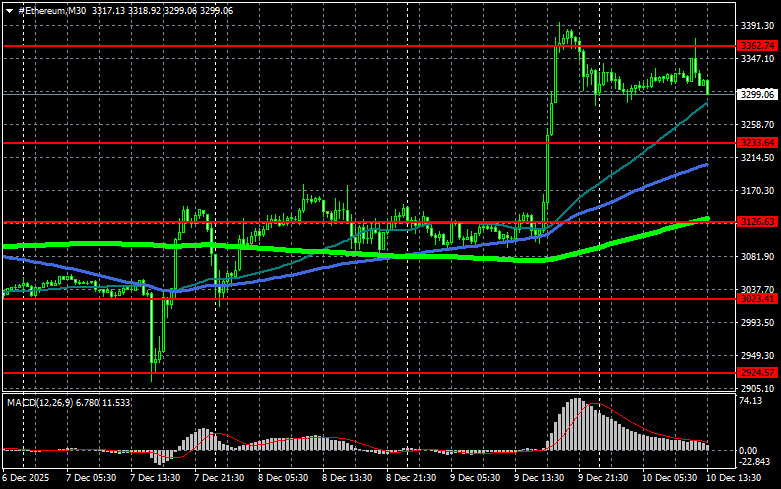Viewport: 781px width, 489px height.
Task: Click the 3081.90 price scale value
Action: pos(757,256)
